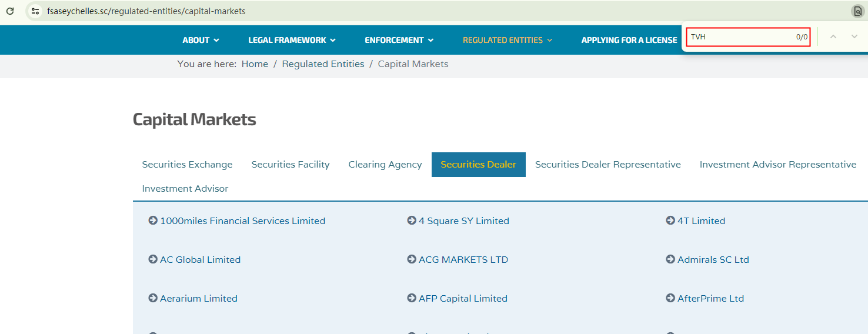Switch to the Securities Exchange tab
The width and height of the screenshot is (868, 334).
click(x=187, y=165)
